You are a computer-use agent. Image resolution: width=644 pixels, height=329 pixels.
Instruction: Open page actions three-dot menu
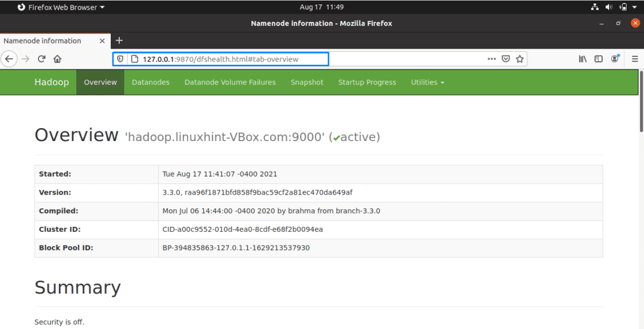(x=491, y=59)
